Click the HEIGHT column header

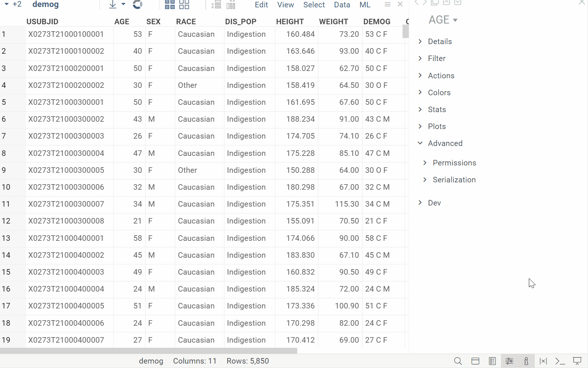290,22
